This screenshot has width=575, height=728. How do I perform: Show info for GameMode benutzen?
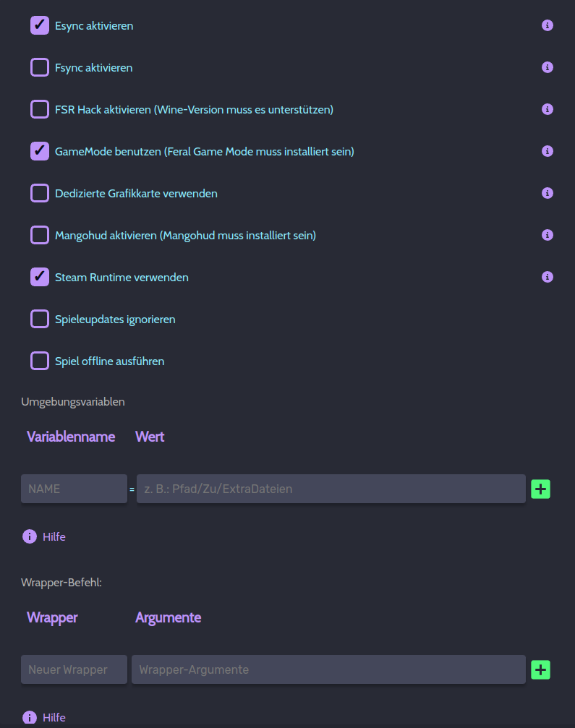click(548, 152)
